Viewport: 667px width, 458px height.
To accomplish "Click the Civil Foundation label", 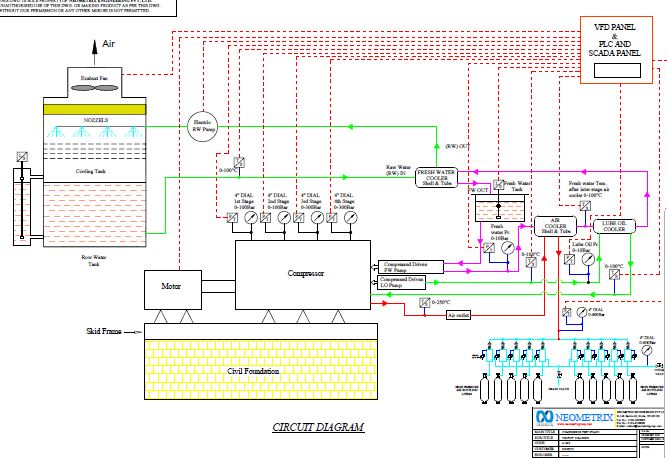I will click(x=253, y=371).
